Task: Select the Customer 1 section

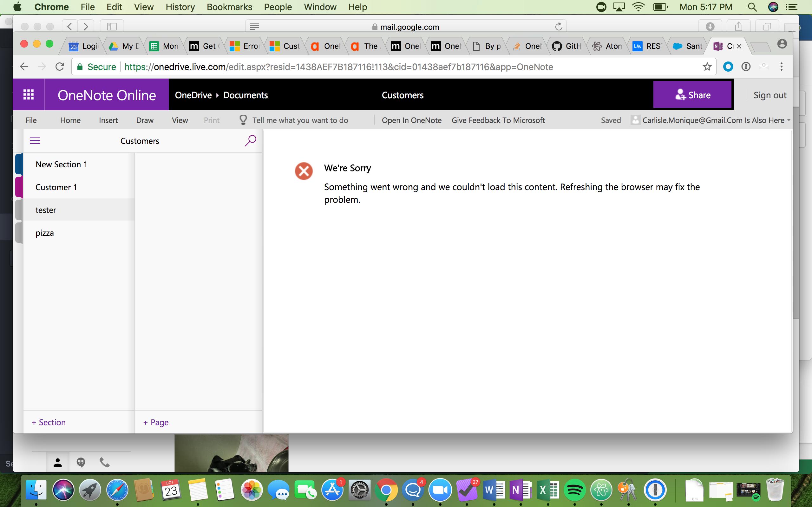Action: pos(56,187)
